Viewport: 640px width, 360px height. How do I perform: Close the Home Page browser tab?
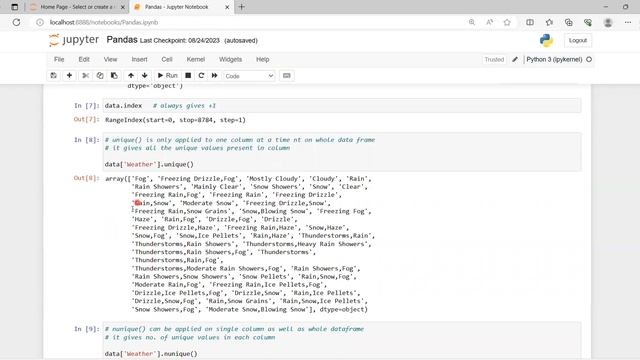coord(122,7)
